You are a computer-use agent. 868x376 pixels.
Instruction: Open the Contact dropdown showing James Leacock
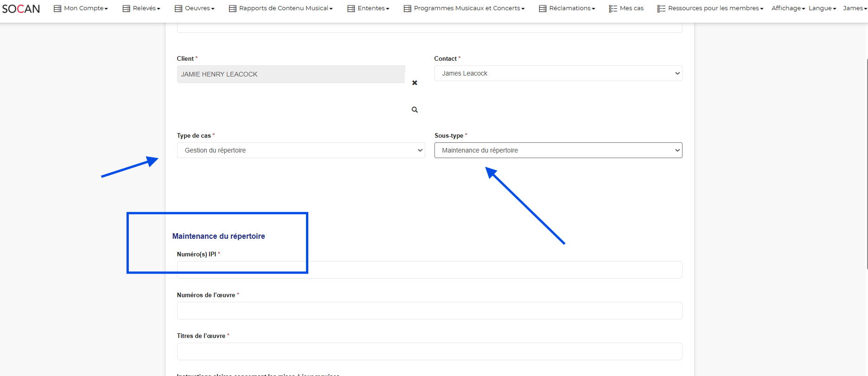558,73
